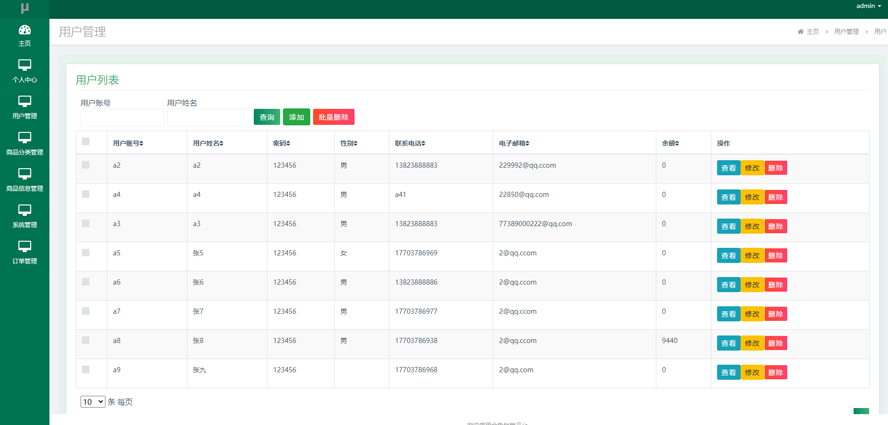Click the 用户列表 heading
888x425 pixels.
[x=97, y=80]
